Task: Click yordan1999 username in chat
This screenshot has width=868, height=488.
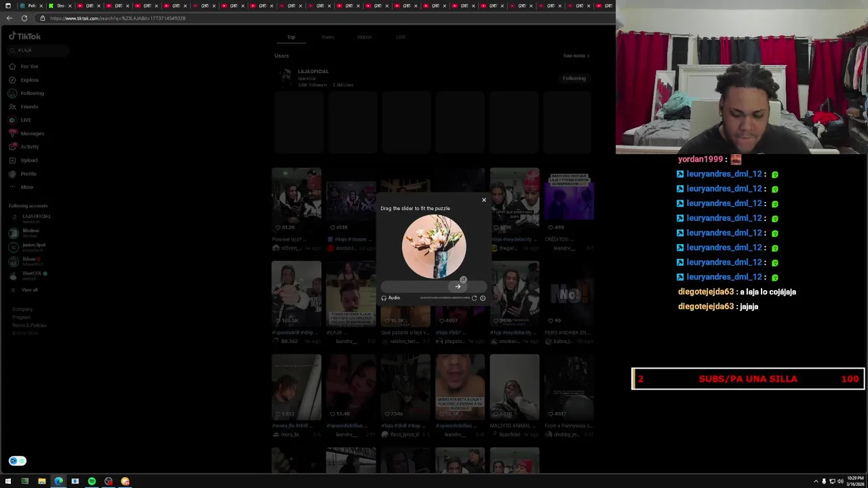Action: (700, 159)
